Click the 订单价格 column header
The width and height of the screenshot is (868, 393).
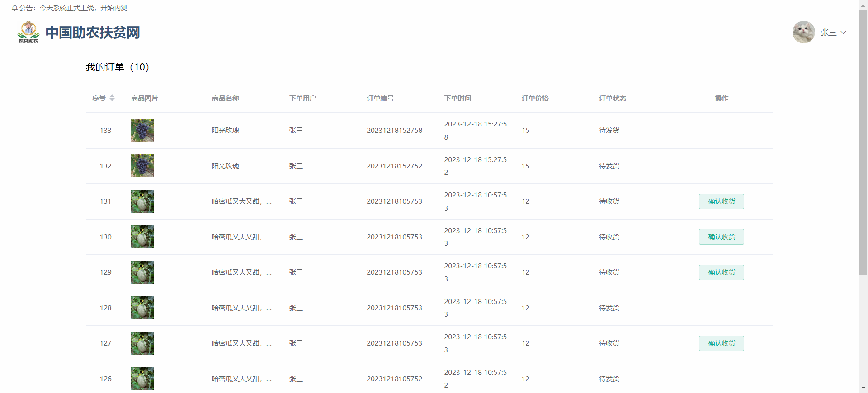pos(535,98)
